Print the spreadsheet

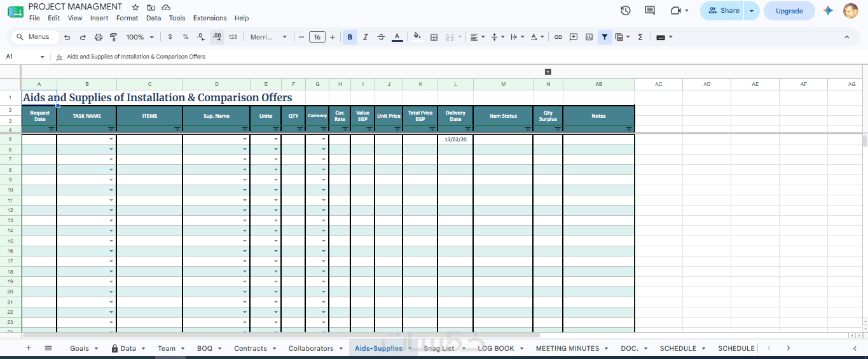coord(99,37)
